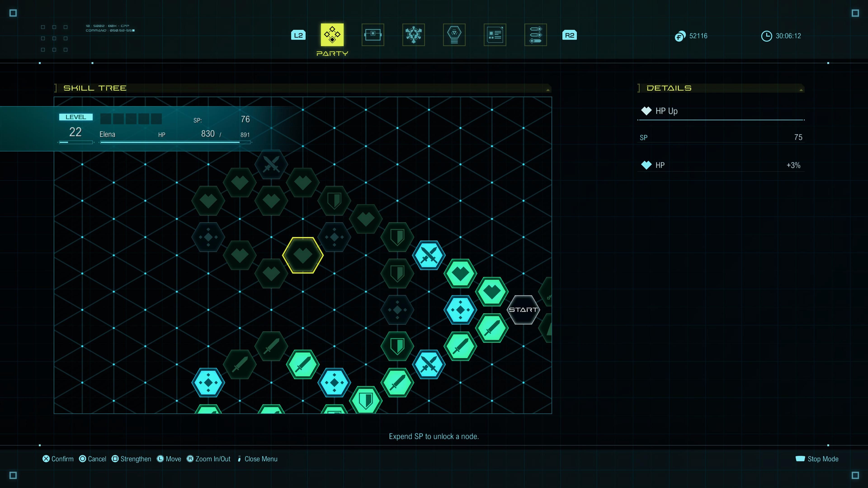Select the leftmost locked heart node
Screen dimensions: 868x488
208,200
